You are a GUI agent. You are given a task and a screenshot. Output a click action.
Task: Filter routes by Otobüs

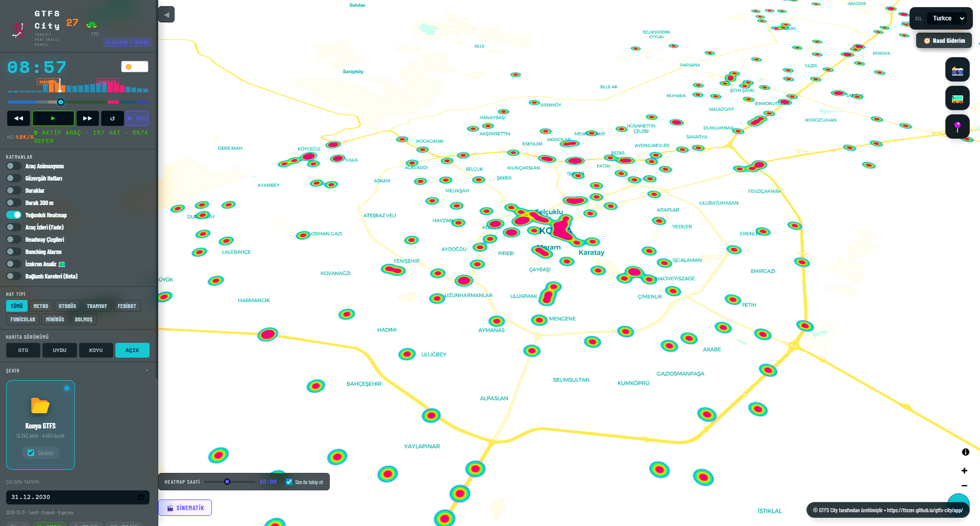click(x=67, y=306)
